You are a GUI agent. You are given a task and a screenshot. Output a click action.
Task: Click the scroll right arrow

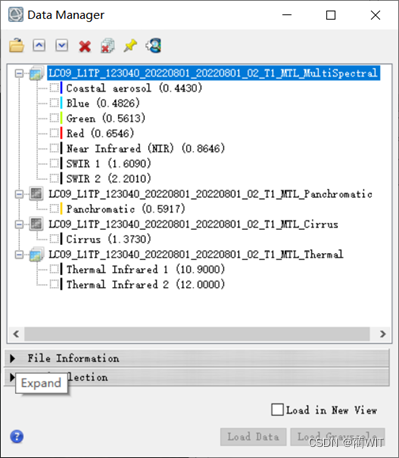pyautogui.click(x=383, y=334)
